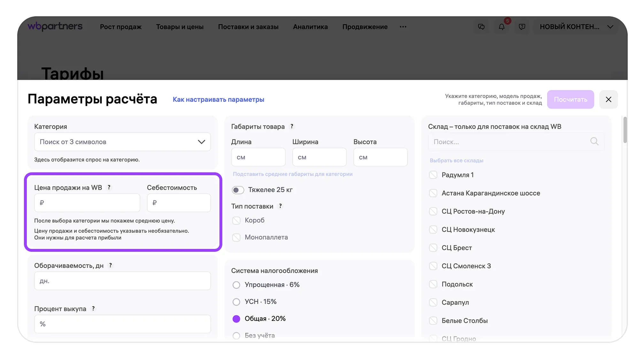Screen dimensions: 644x359
Task: Open the Рост продаж menu
Action: pyautogui.click(x=121, y=27)
